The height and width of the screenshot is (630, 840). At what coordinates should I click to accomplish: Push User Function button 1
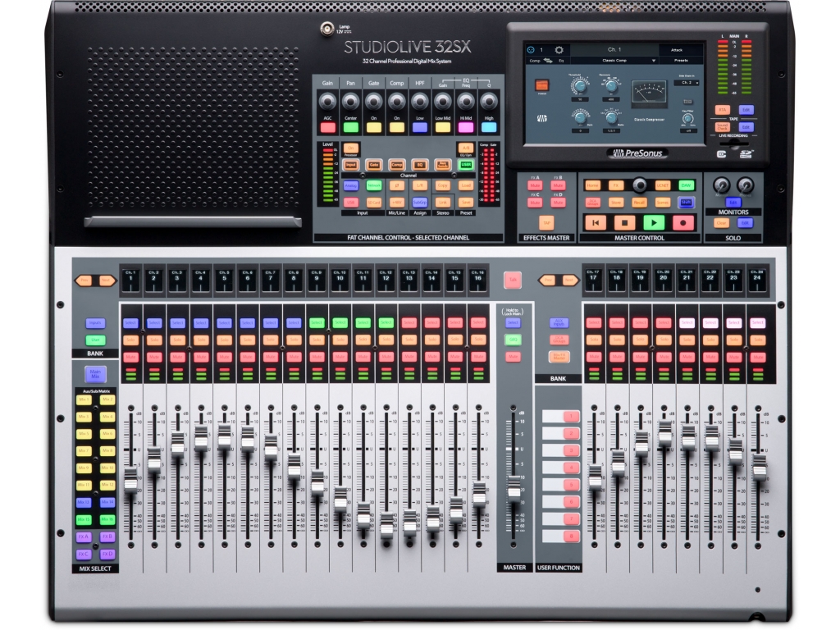(x=572, y=416)
